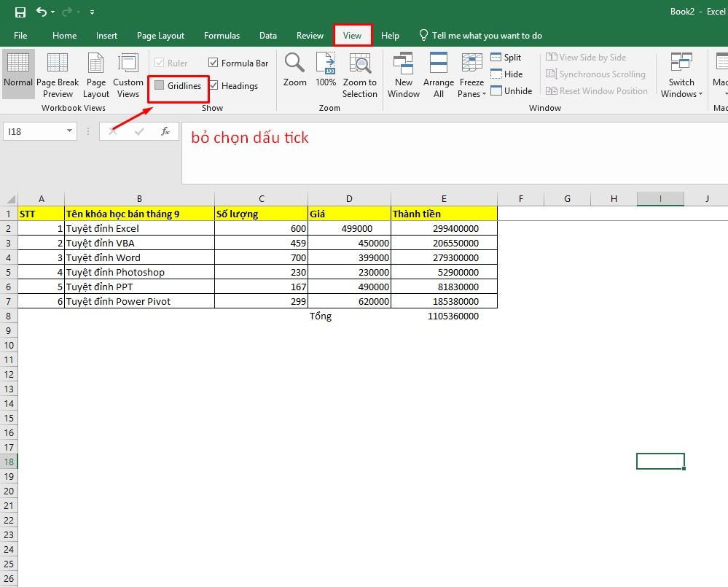The height and width of the screenshot is (587, 728).
Task: Expand the Switch Windows dropdown
Action: tap(681, 73)
